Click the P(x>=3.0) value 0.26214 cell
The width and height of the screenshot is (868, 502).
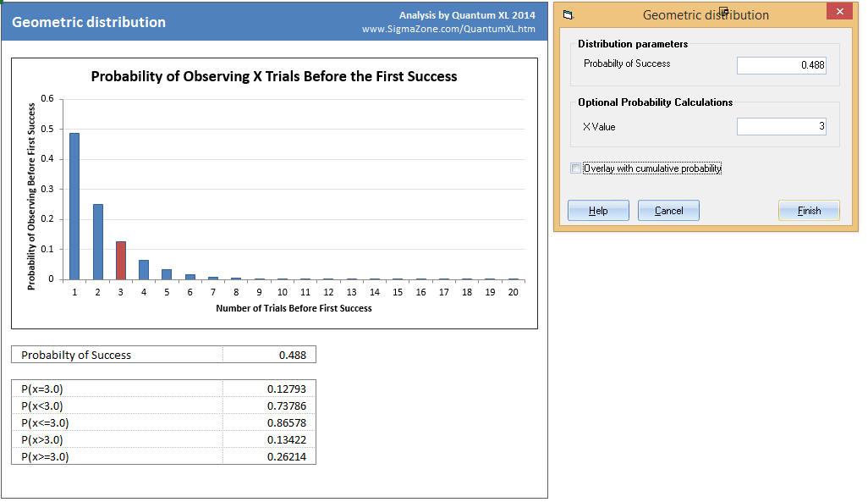click(269, 456)
